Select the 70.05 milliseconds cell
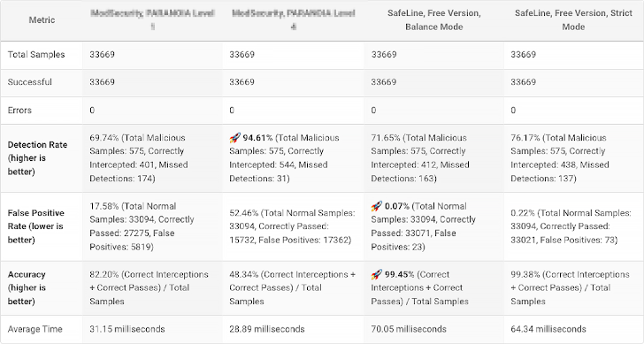Screen dimensions: 644x344 coord(433,329)
